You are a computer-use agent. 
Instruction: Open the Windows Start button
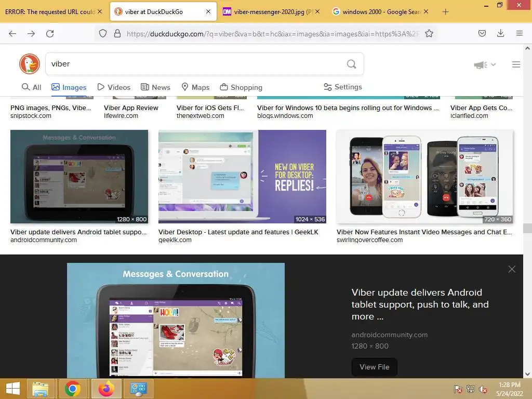click(x=13, y=389)
